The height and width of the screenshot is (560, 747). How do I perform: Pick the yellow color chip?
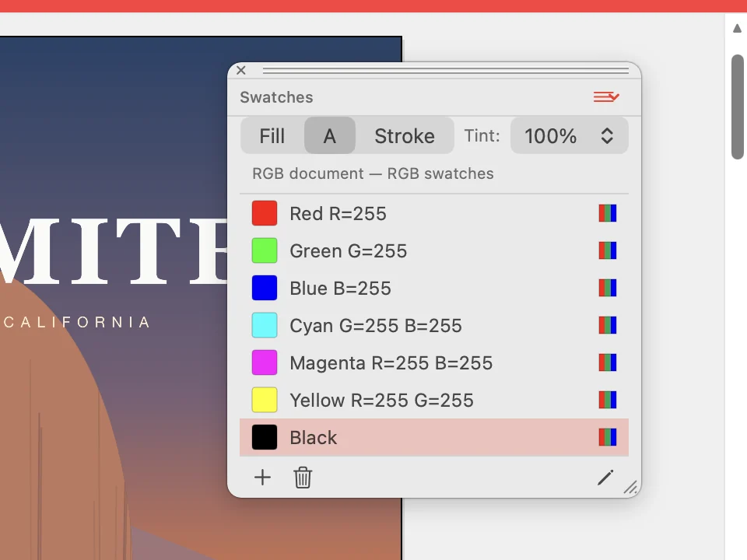point(265,400)
